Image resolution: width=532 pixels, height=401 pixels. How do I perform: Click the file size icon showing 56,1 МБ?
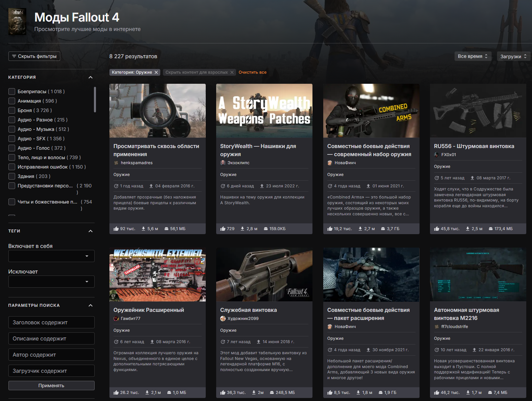point(166,229)
